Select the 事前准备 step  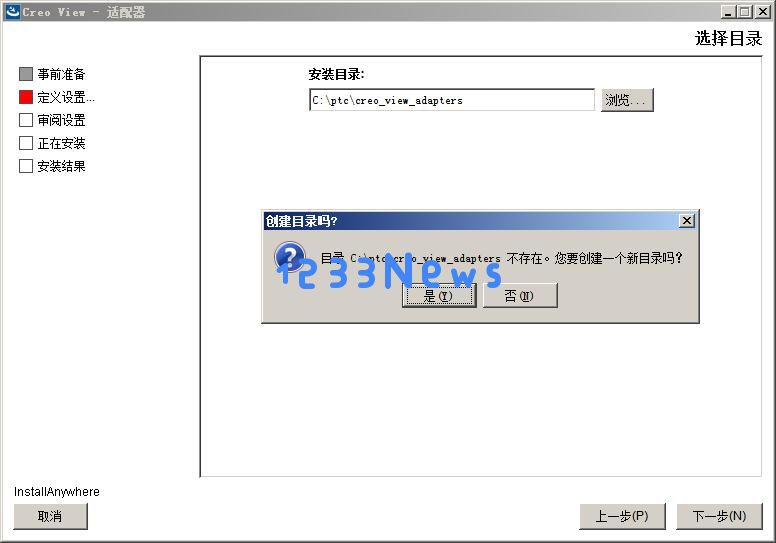coord(61,74)
